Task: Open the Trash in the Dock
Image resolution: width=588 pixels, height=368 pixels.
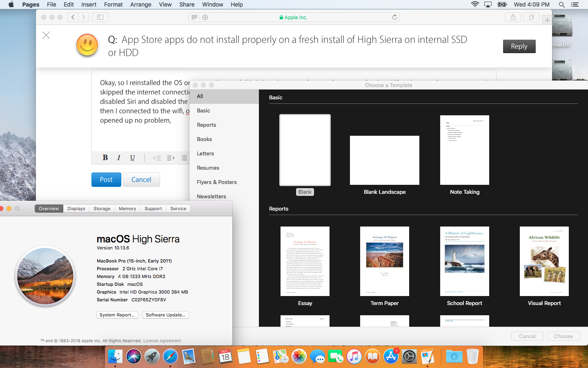Action: point(472,357)
